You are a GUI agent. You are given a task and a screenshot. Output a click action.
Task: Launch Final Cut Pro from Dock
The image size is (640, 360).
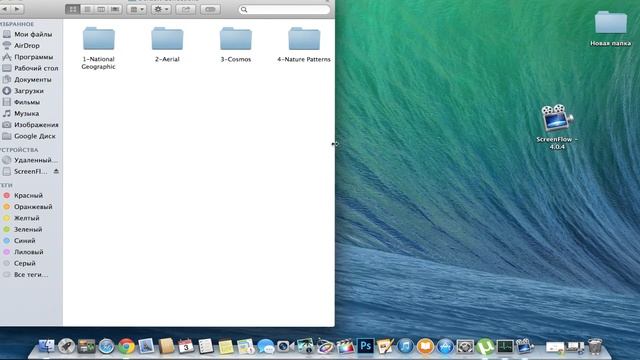[x=345, y=347]
